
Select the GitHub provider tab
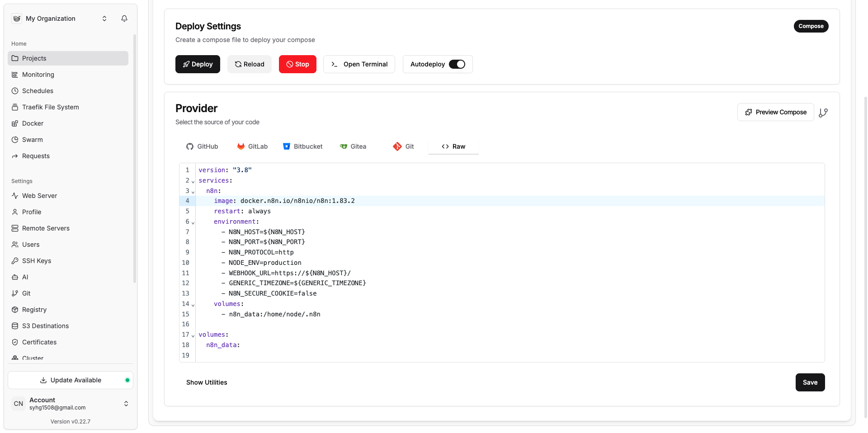pyautogui.click(x=202, y=146)
